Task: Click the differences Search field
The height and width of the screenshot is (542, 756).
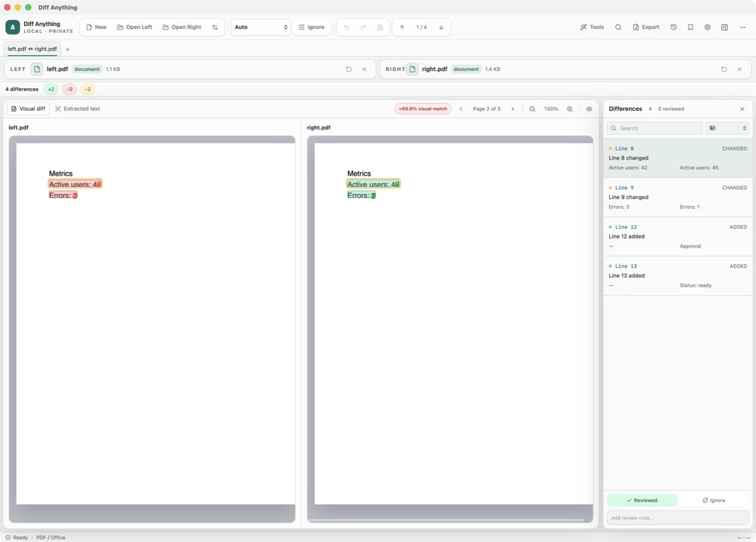Action: pyautogui.click(x=654, y=128)
